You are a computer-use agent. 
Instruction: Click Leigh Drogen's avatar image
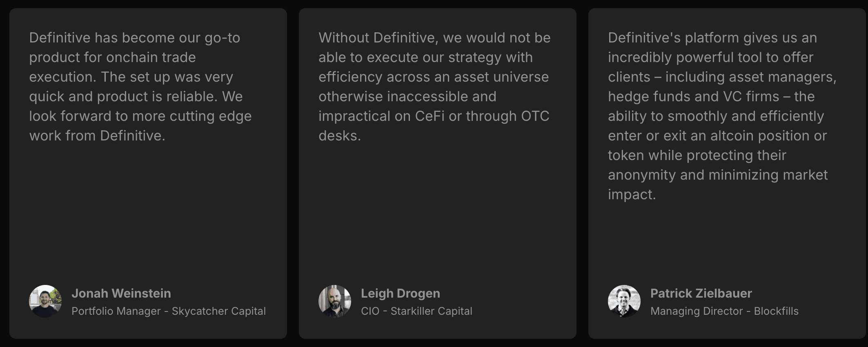point(335,301)
